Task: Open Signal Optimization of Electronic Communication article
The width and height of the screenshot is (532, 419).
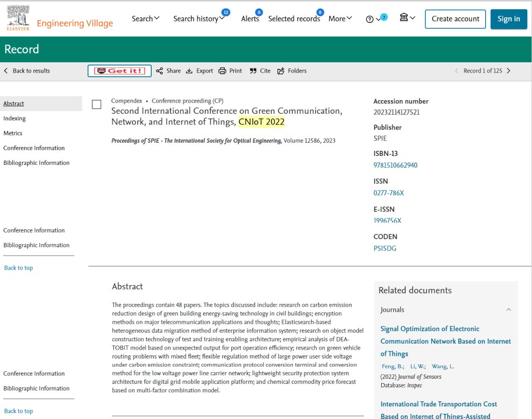Action: pyautogui.click(x=445, y=341)
